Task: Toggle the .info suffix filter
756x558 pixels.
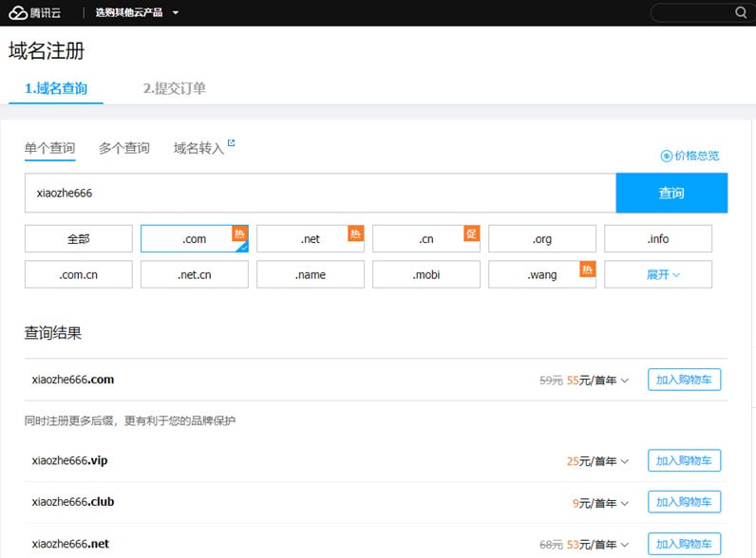Action: [x=657, y=238]
